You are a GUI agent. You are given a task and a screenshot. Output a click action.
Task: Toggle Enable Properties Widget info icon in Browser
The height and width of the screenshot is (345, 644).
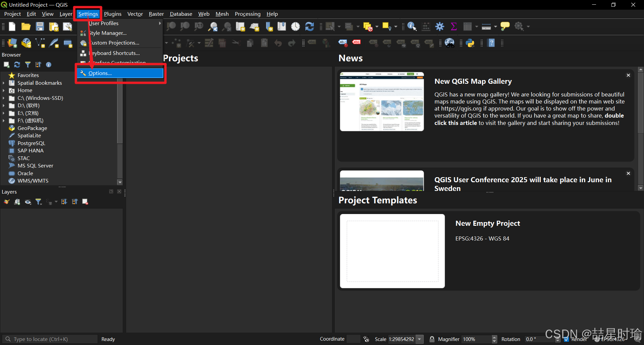click(x=49, y=65)
